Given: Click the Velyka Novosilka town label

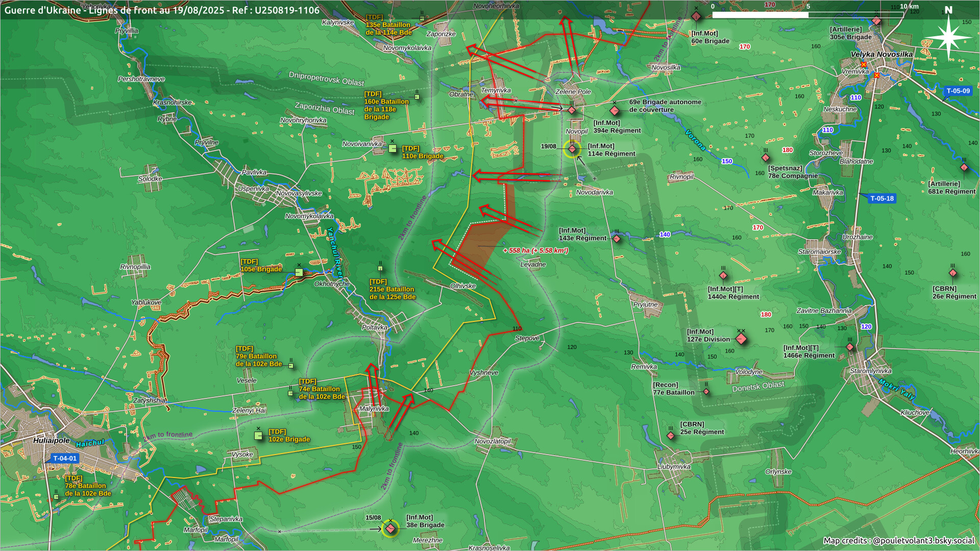Looking at the screenshot, I should [x=881, y=54].
